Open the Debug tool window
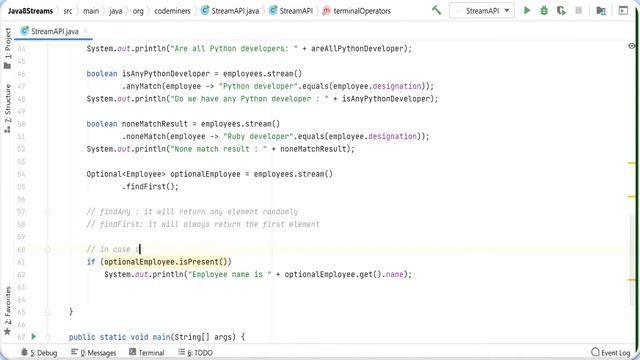The height and width of the screenshot is (360, 640). (39, 352)
